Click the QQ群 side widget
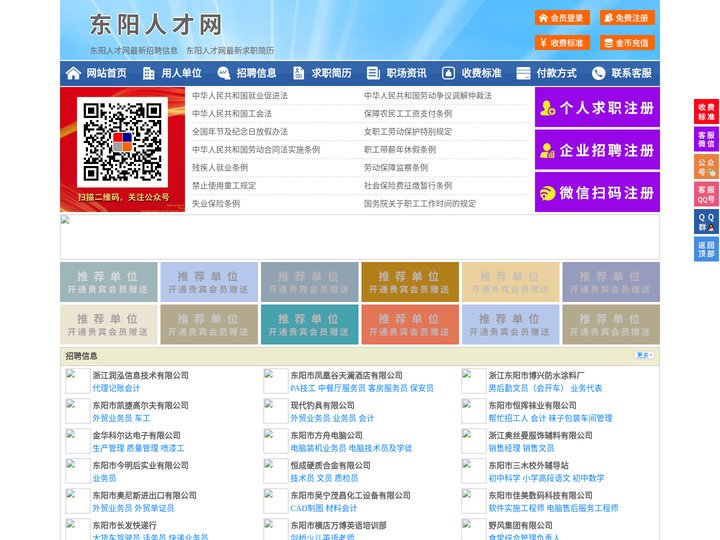Screen dimensions: 720x540 [706, 222]
